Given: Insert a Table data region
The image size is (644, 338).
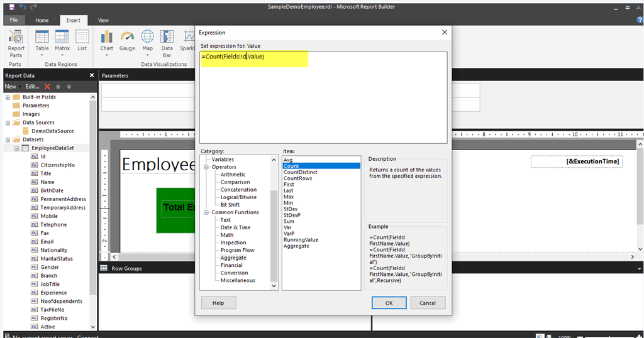Looking at the screenshot, I should pos(42,43).
